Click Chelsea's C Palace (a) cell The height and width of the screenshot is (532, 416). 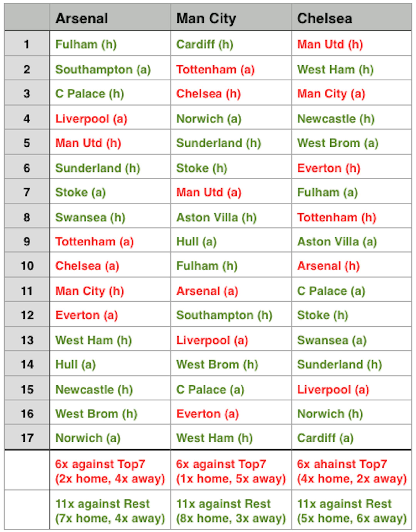point(331,291)
